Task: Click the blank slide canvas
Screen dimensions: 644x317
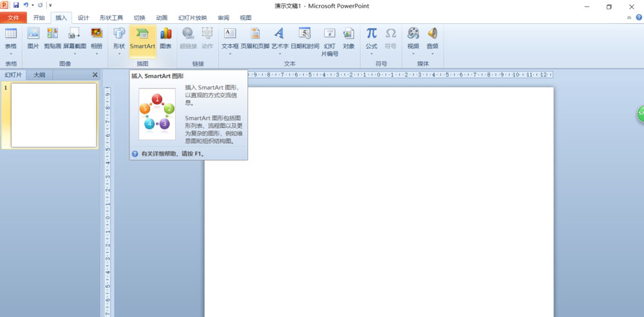Action: coord(379,202)
